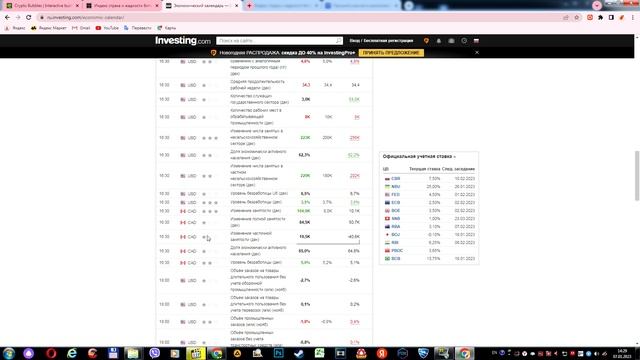
Task: Open the InvestingPro shield icon in the header
Action: pyautogui.click(x=426, y=41)
